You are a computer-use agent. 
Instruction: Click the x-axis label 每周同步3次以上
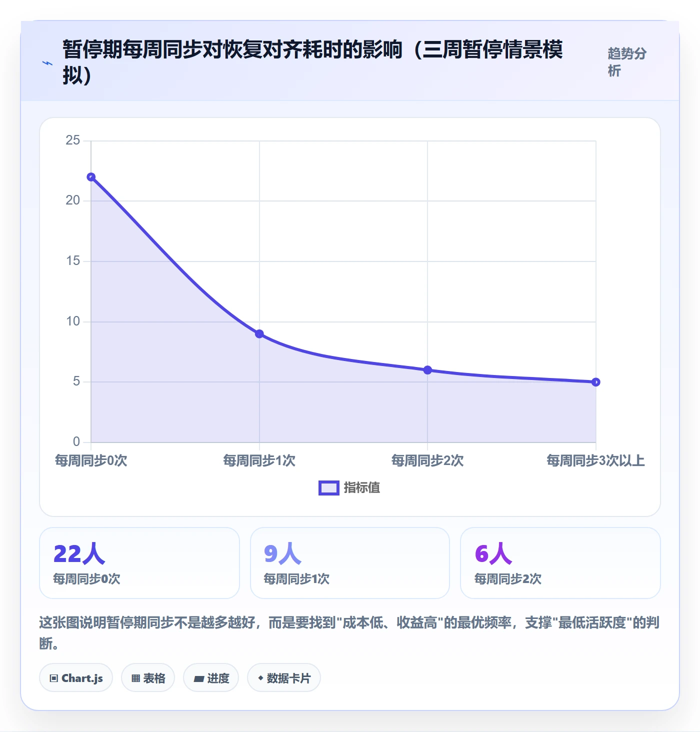click(x=595, y=460)
